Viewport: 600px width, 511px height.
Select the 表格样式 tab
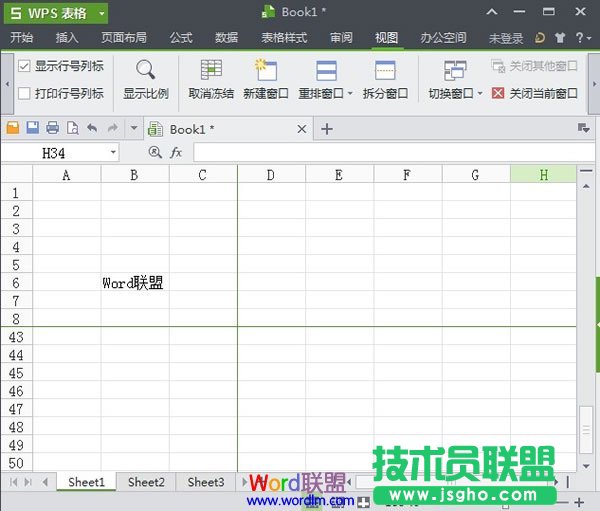(284, 38)
